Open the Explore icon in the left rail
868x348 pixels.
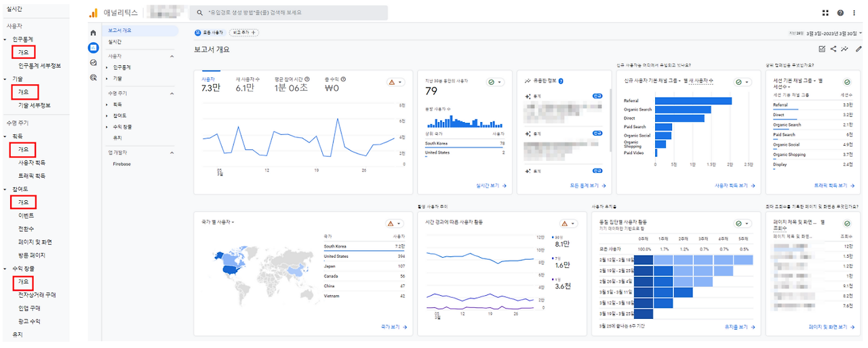click(93, 62)
